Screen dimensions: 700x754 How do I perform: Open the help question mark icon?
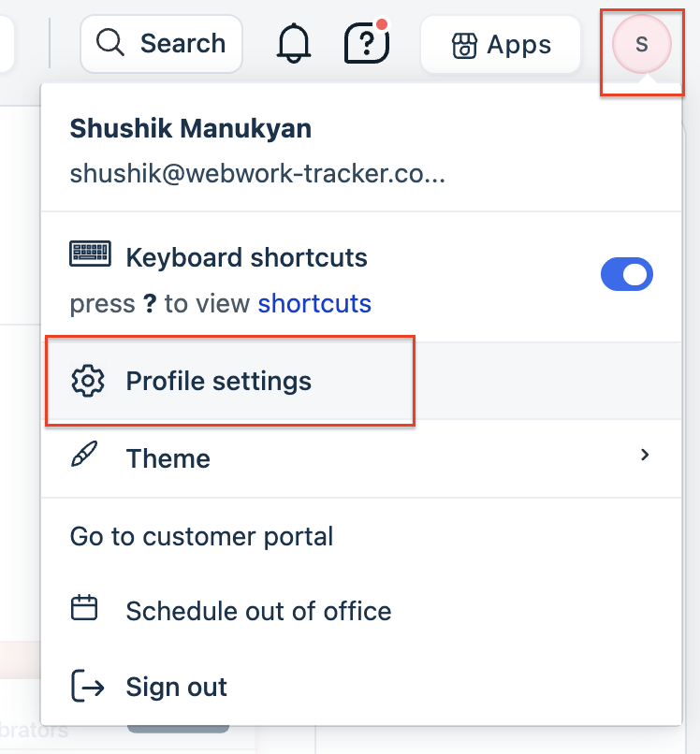tap(367, 42)
